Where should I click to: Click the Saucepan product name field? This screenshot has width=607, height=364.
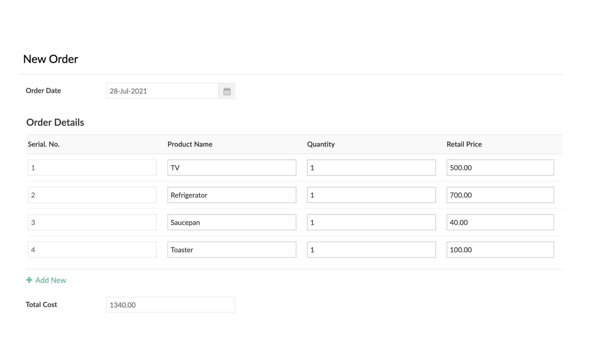(232, 222)
